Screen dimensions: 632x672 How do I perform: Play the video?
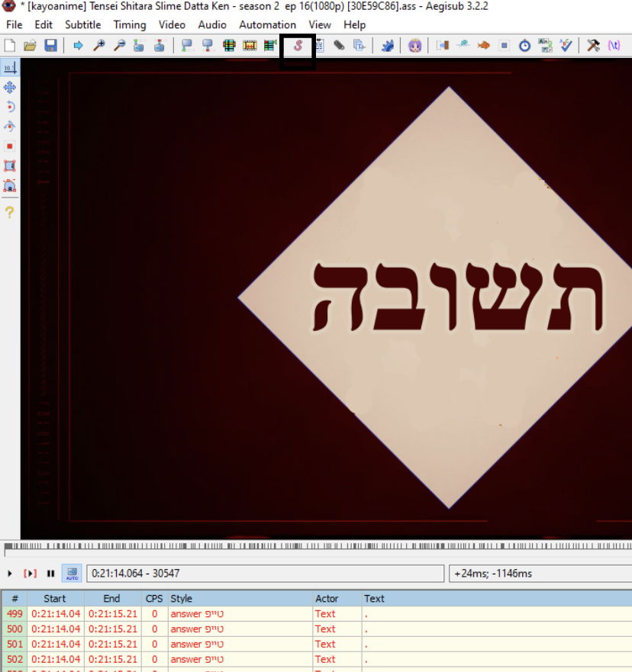click(10, 573)
